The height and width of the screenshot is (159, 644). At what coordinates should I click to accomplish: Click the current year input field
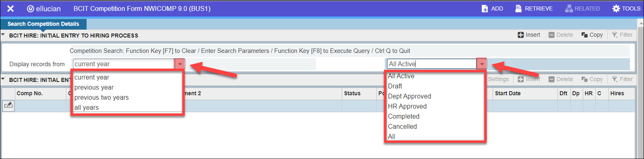click(x=123, y=64)
